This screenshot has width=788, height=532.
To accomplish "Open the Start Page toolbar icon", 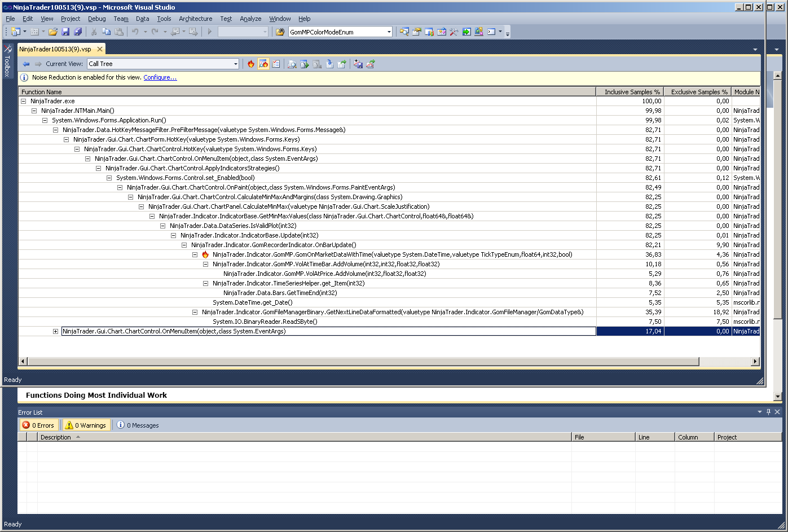I will point(466,32).
